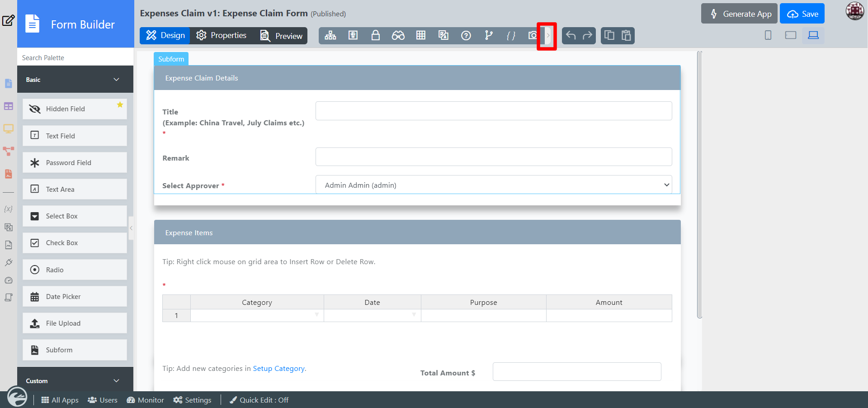Image resolution: width=868 pixels, height=408 pixels.
Task: Open the form hierarchy tree viewer icon
Action: click(330, 35)
